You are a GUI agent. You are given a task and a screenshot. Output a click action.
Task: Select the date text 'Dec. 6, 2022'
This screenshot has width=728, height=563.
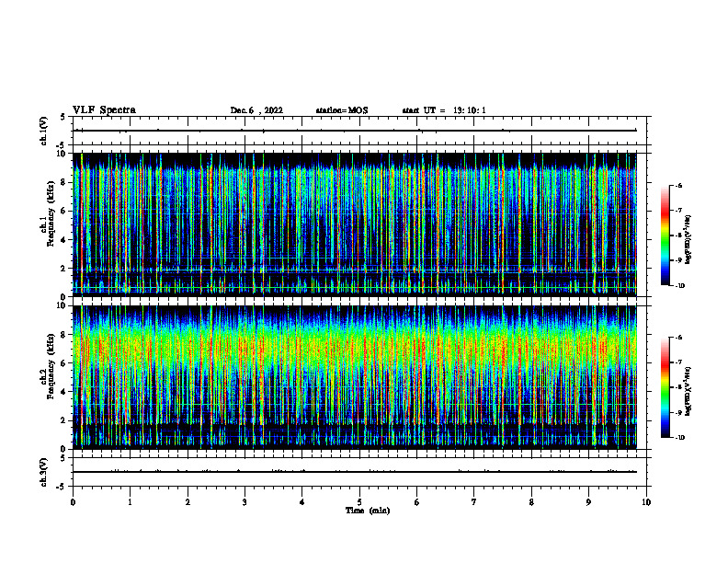(x=256, y=110)
